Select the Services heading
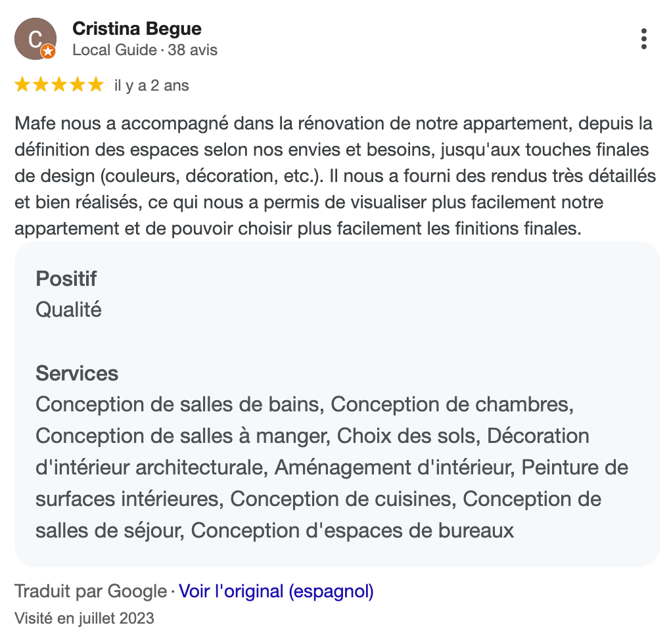Screen dimensions: 669x644 pyautogui.click(x=77, y=373)
